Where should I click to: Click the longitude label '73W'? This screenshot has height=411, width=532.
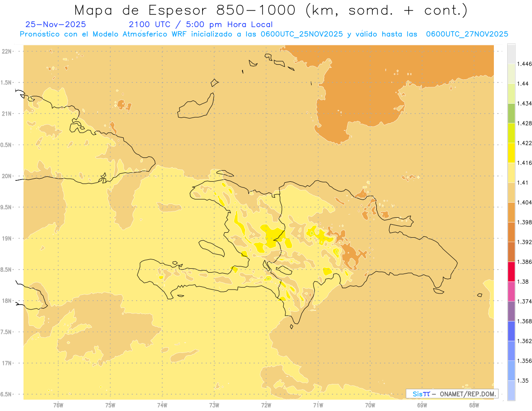point(214,405)
